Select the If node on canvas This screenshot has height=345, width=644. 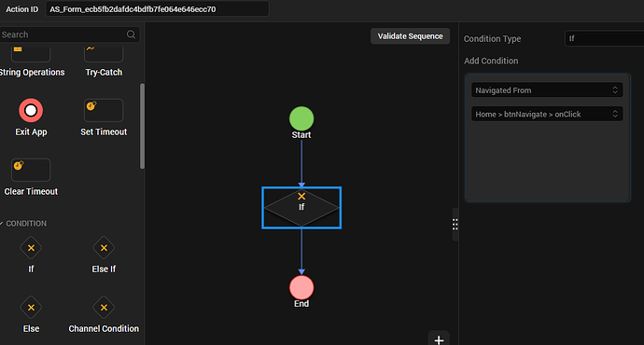[301, 208]
